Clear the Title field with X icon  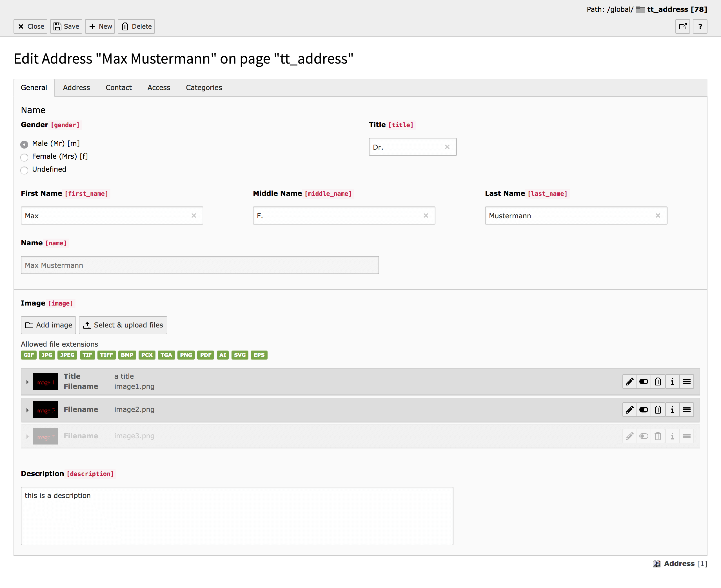(x=447, y=147)
